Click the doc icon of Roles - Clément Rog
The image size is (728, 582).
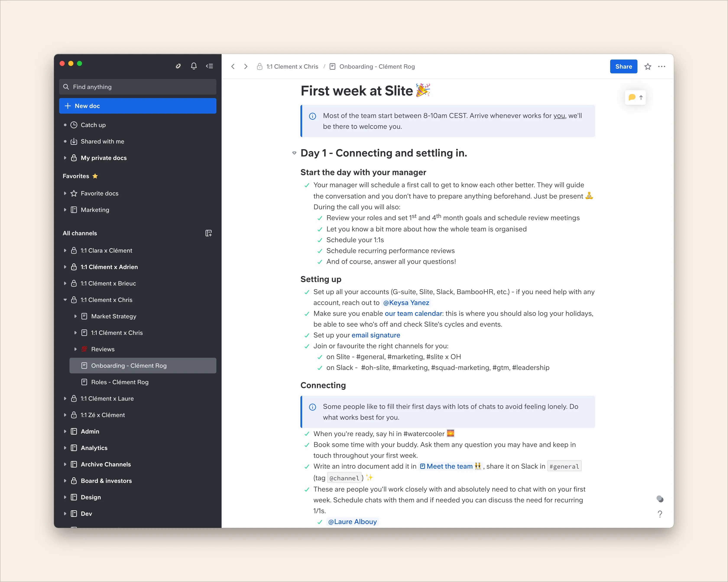(x=84, y=382)
